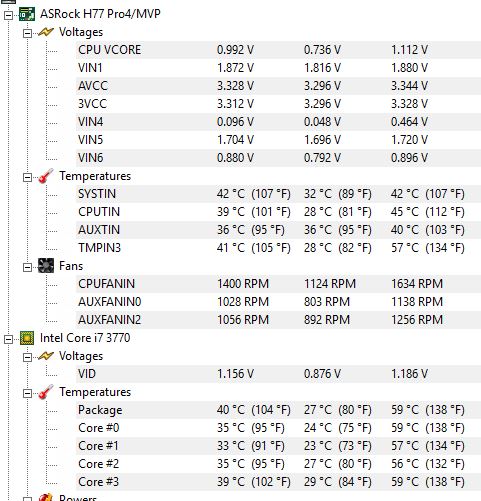Collapse the ASRock H77 Pro4/MVP node
The width and height of the screenshot is (481, 501).
point(8,15)
